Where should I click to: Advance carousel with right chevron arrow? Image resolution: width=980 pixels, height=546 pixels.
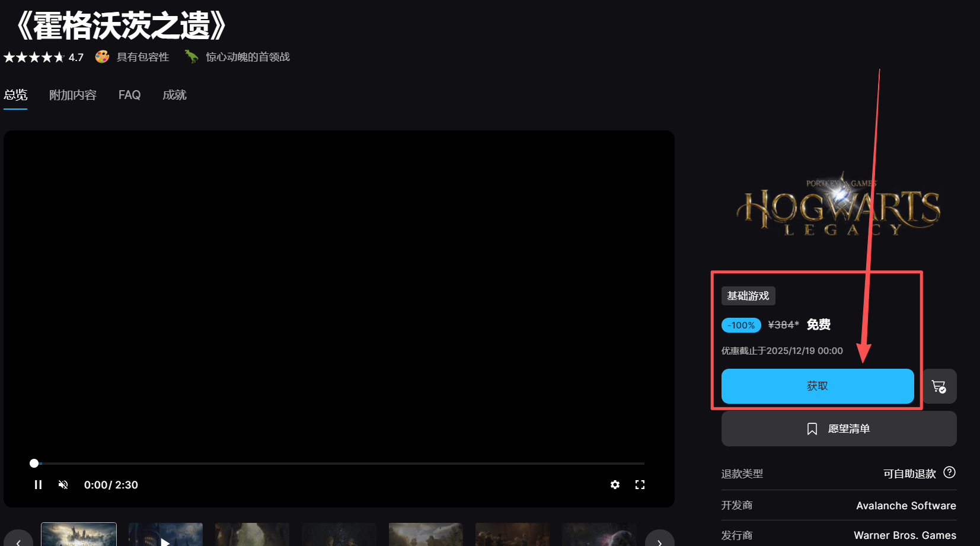tap(659, 541)
